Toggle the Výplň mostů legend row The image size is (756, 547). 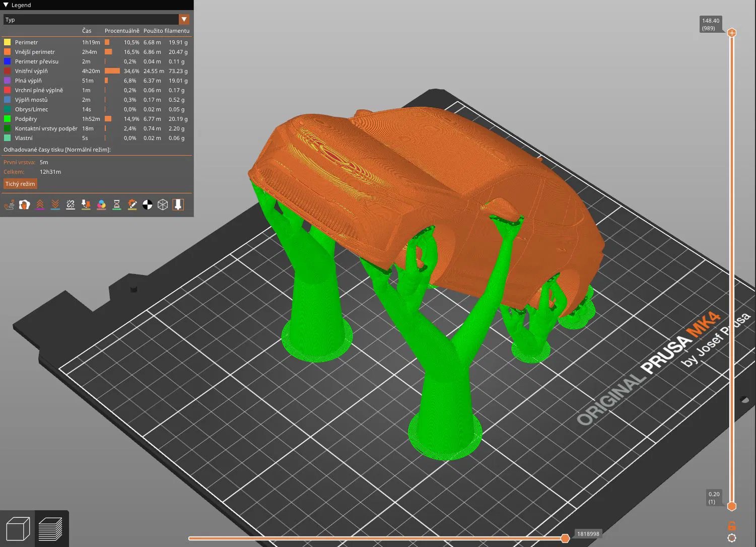click(96, 100)
